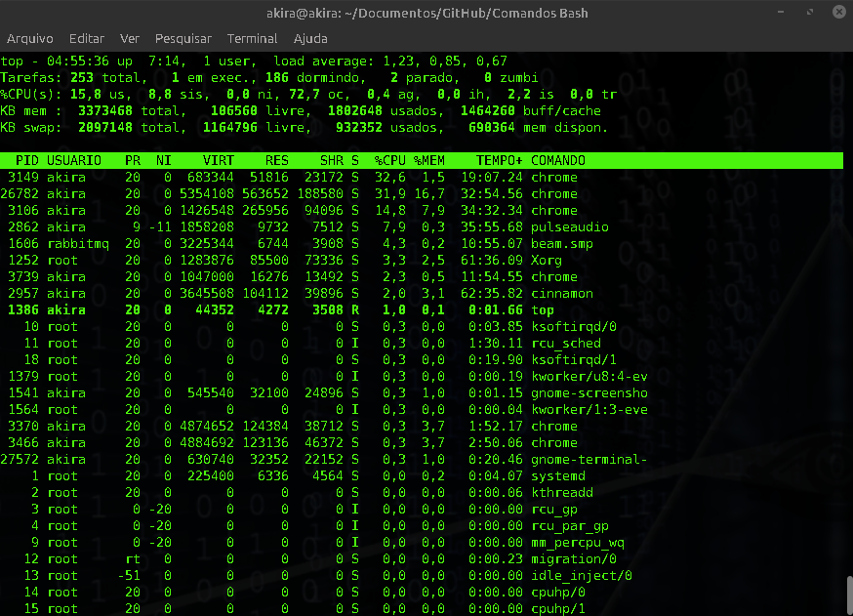Click the Xorg command name
Image resolution: width=853 pixels, height=616 pixels.
point(547,261)
